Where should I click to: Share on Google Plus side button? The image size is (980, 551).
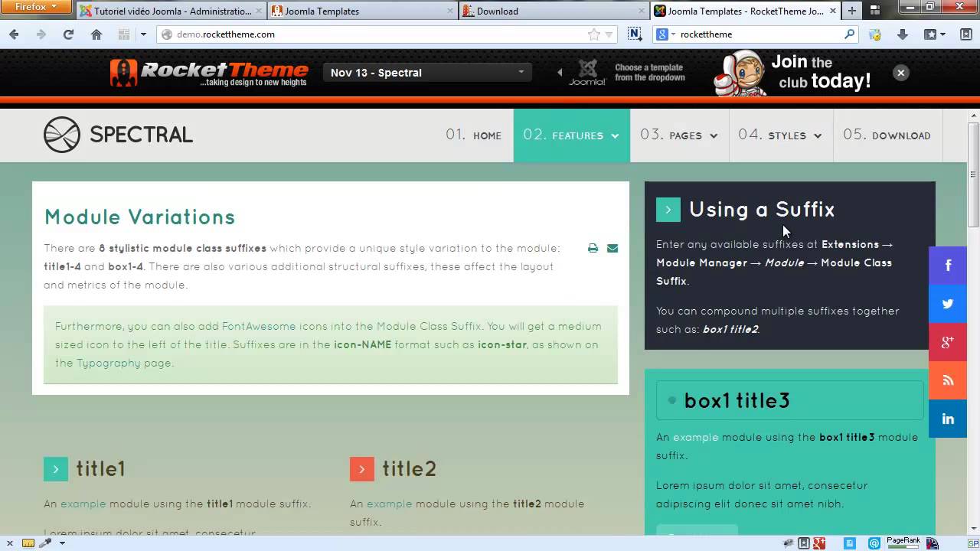[x=948, y=342]
